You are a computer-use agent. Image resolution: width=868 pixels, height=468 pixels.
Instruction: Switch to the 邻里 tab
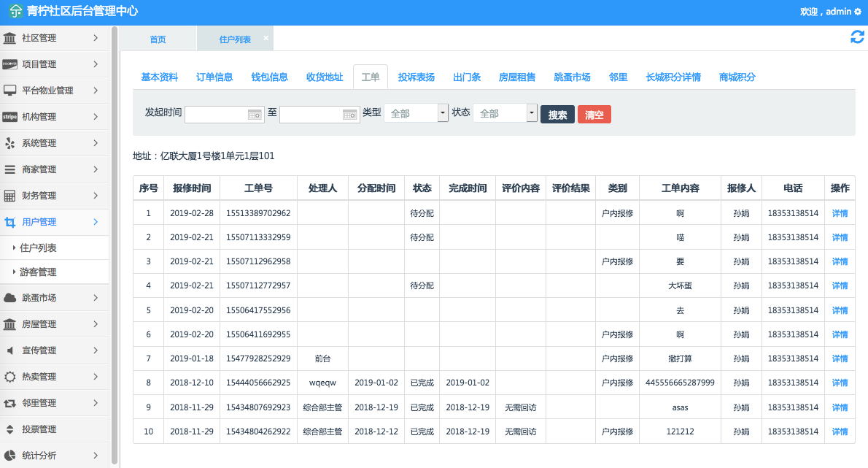[618, 77]
